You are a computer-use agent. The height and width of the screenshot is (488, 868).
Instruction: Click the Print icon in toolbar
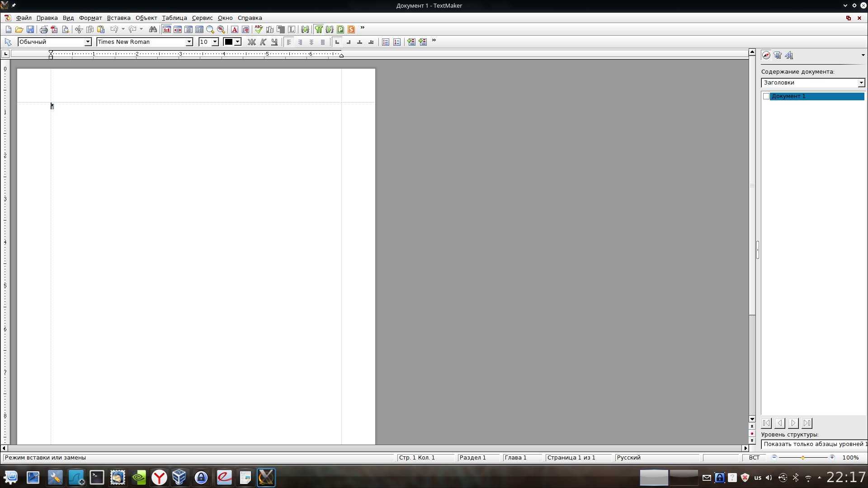tap(44, 29)
